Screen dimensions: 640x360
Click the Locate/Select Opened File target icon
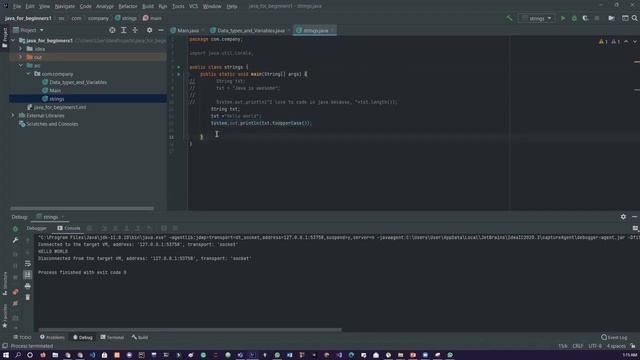pyautogui.click(x=112, y=30)
